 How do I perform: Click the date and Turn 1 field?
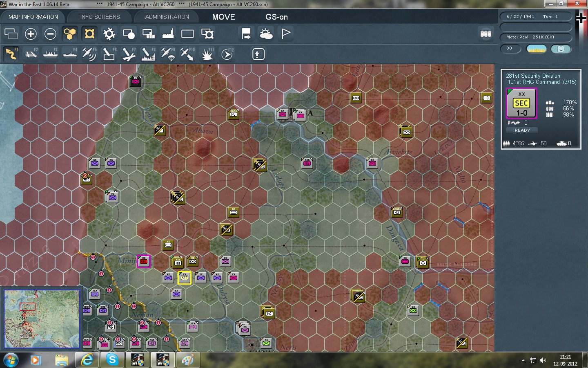[x=536, y=16]
